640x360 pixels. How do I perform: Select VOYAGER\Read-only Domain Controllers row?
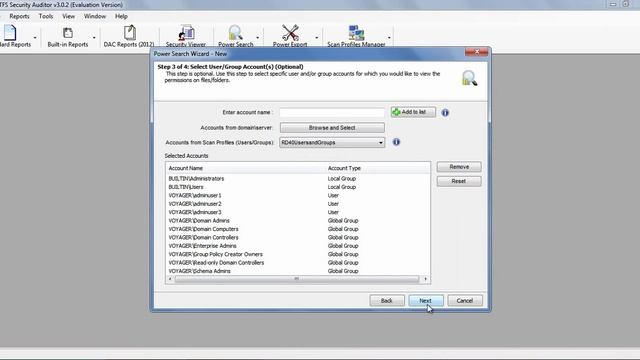(298, 263)
